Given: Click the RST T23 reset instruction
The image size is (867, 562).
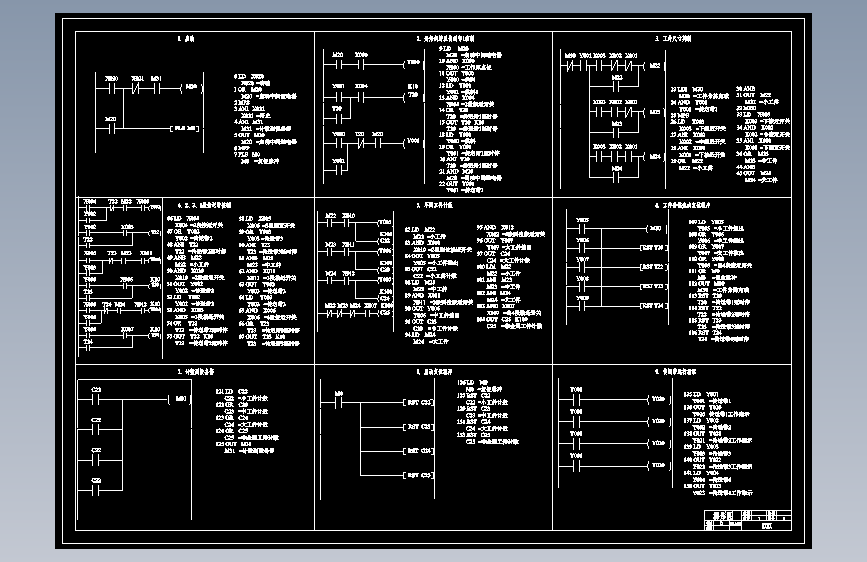Looking at the screenshot, I should click(655, 286).
